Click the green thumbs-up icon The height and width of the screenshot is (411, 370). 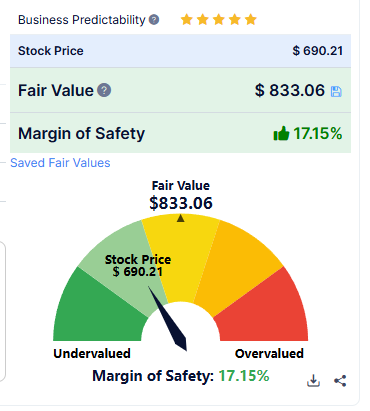tap(281, 133)
